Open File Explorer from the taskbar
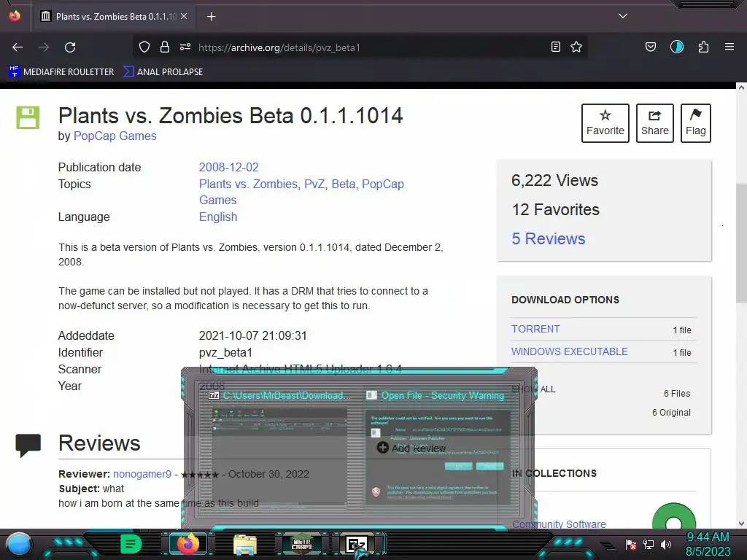 (245, 544)
